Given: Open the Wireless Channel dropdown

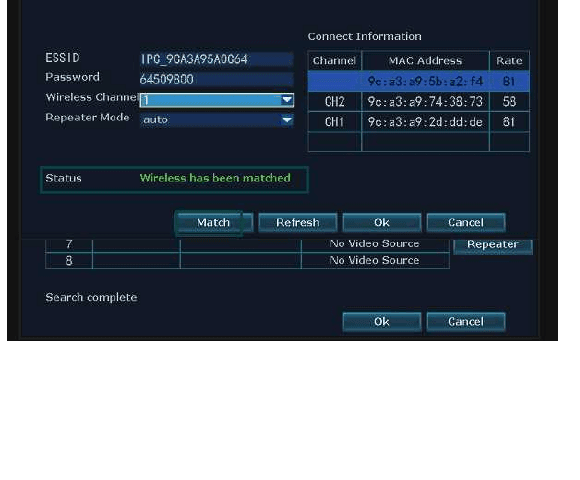Looking at the screenshot, I should point(216,100).
